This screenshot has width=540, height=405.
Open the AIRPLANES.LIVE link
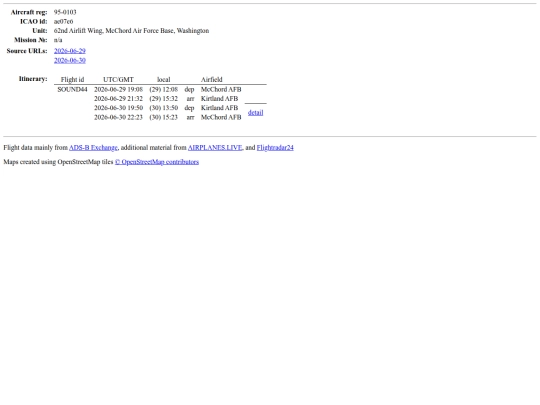point(215,148)
